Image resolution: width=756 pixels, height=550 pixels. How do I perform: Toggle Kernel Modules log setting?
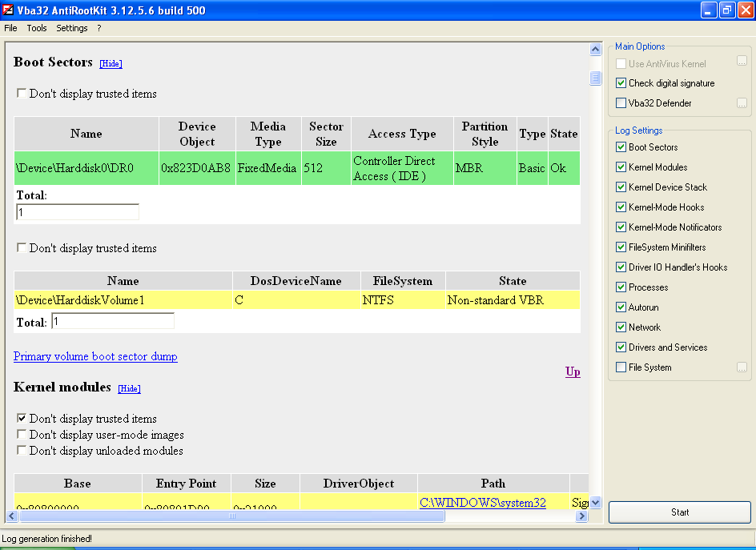click(x=621, y=167)
